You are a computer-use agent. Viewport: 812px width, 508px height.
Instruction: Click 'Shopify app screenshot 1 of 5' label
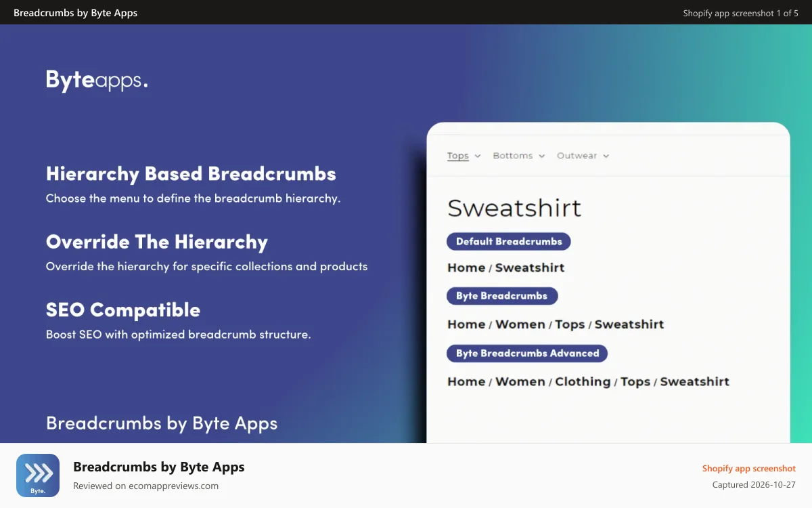click(x=740, y=13)
